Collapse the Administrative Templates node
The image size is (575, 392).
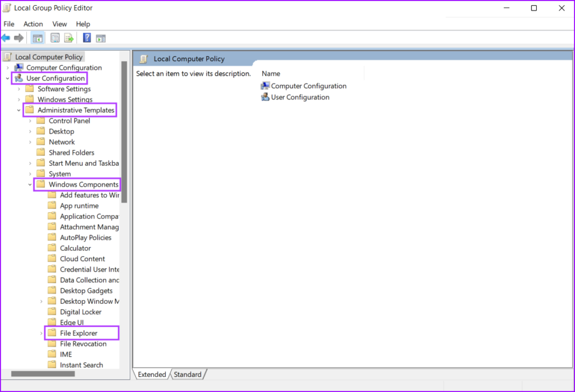coord(19,110)
